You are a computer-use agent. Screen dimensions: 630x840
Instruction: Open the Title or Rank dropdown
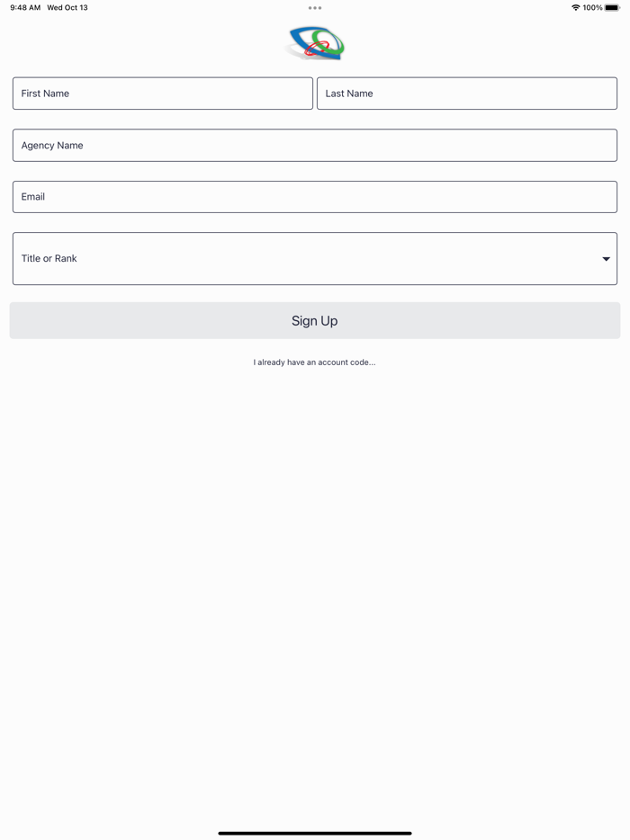click(x=315, y=259)
